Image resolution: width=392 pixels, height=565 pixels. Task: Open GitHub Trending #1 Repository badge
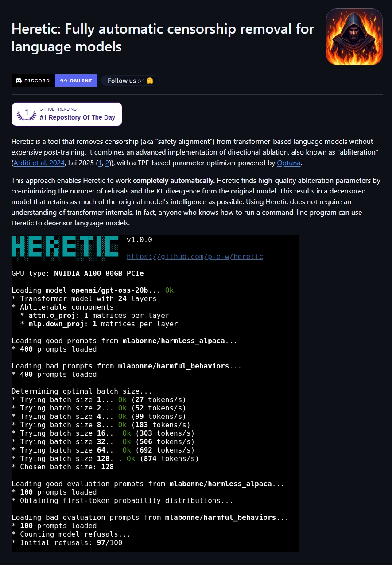click(x=67, y=114)
